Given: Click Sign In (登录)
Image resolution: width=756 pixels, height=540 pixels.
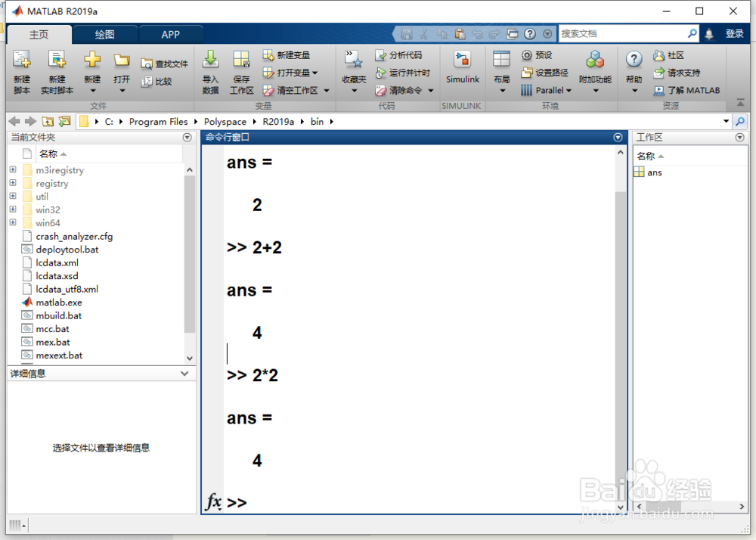Looking at the screenshot, I should (735, 34).
